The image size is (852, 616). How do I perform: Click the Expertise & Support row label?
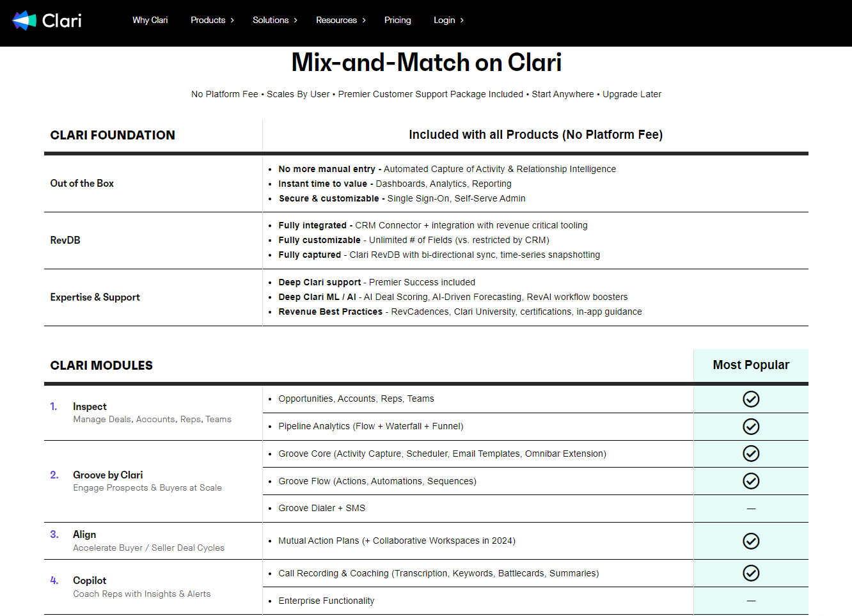coord(95,297)
